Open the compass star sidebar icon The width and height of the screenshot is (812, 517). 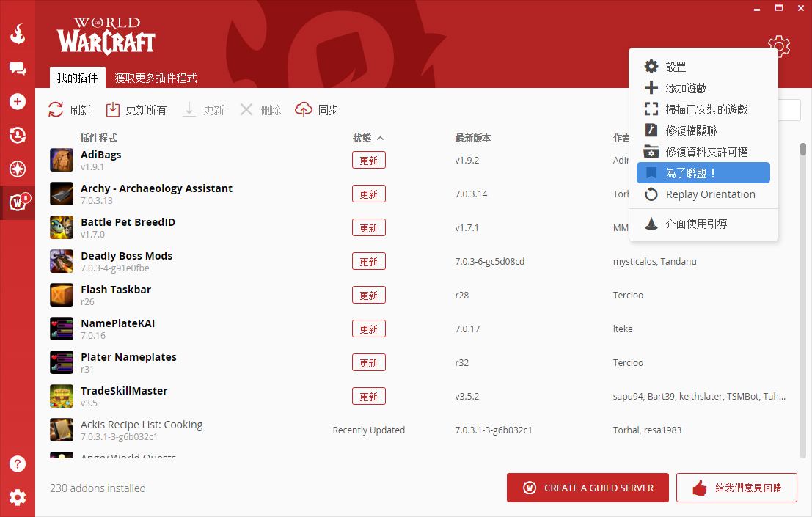(18, 169)
